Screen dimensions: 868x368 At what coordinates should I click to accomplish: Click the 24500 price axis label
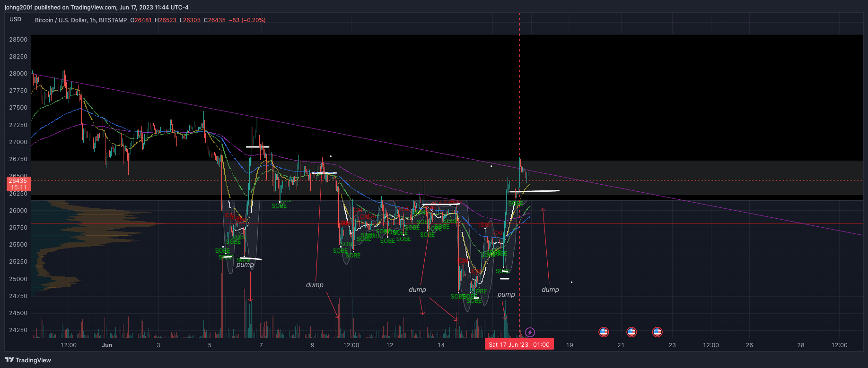18,313
